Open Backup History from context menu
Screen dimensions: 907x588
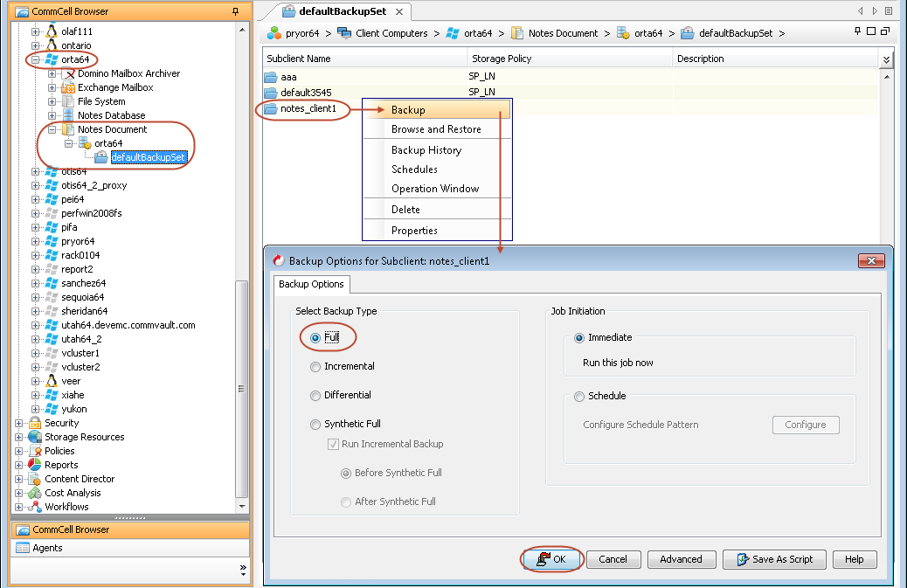coord(426,150)
